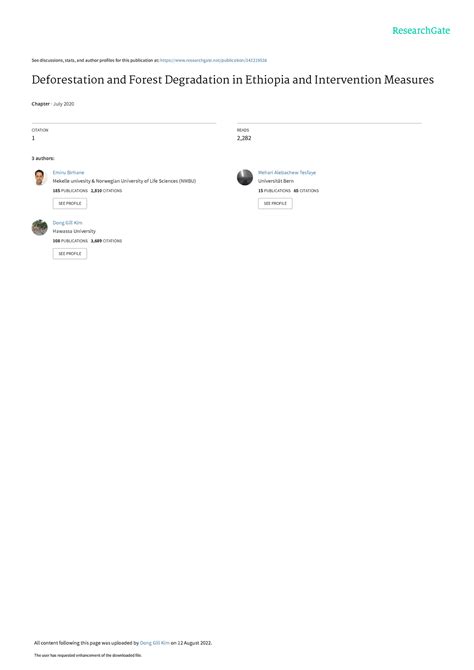
Task: Open Dong-Gill Kim's author name link
Action: pyautogui.click(x=68, y=223)
